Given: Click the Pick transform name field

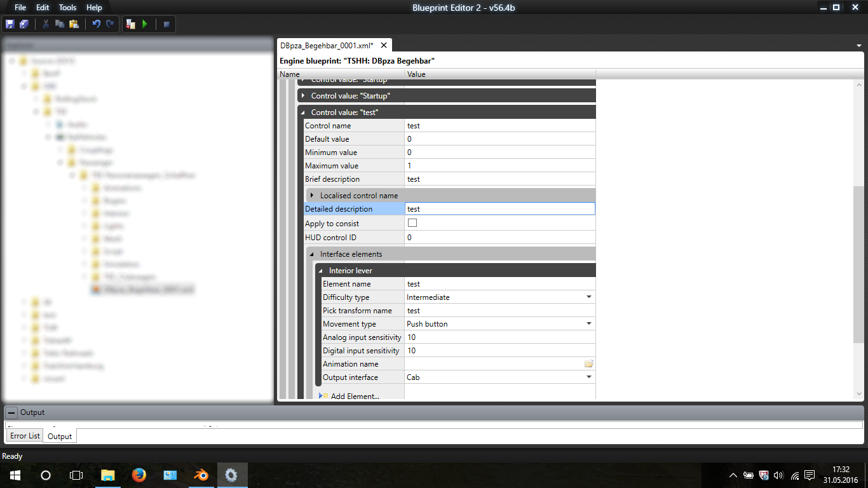Looking at the screenshot, I should click(x=500, y=311).
